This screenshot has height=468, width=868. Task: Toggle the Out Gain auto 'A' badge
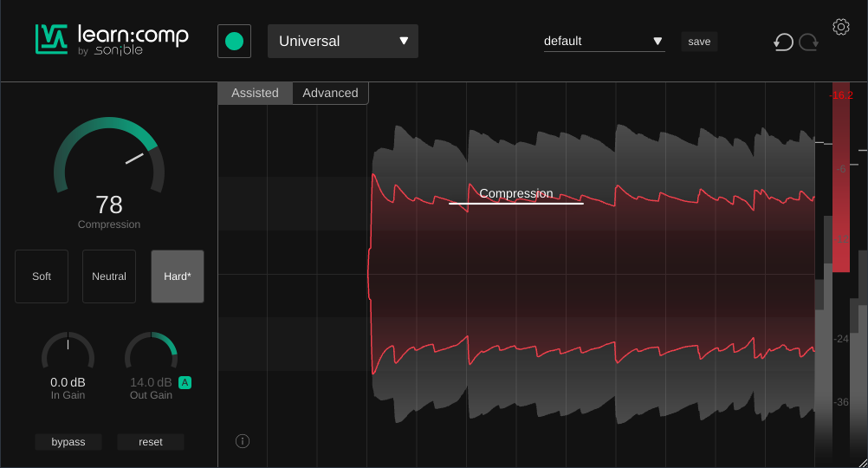coord(185,382)
